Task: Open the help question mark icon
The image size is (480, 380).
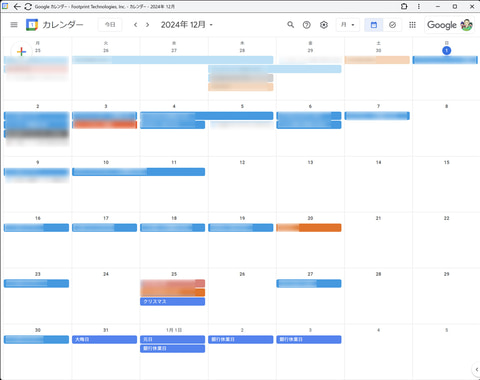Action: (x=307, y=25)
